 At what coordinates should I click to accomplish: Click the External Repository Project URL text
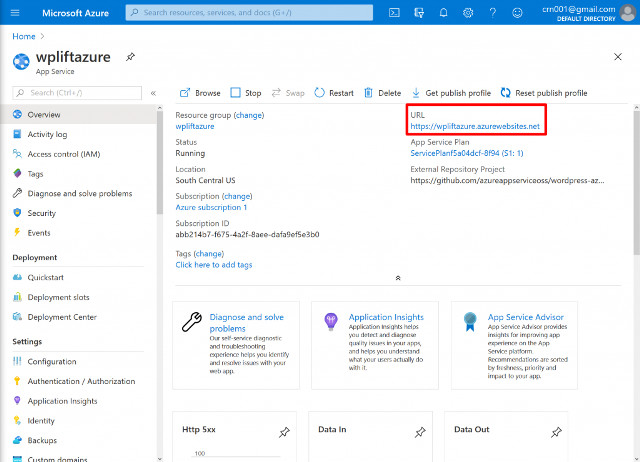tap(507, 180)
